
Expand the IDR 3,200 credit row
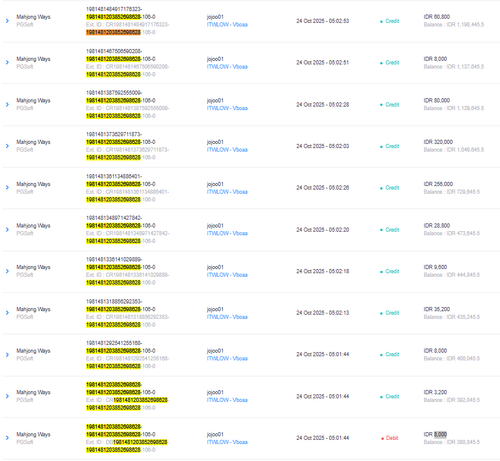(x=7, y=396)
